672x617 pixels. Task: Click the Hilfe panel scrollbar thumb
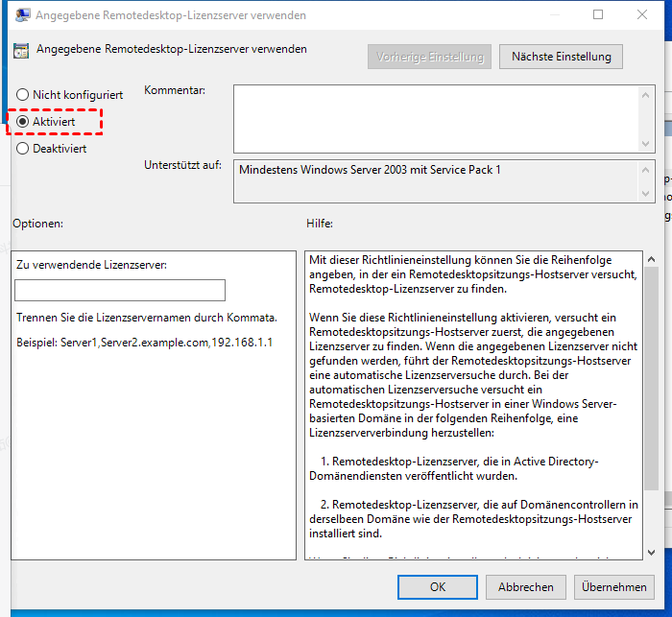tap(652, 378)
